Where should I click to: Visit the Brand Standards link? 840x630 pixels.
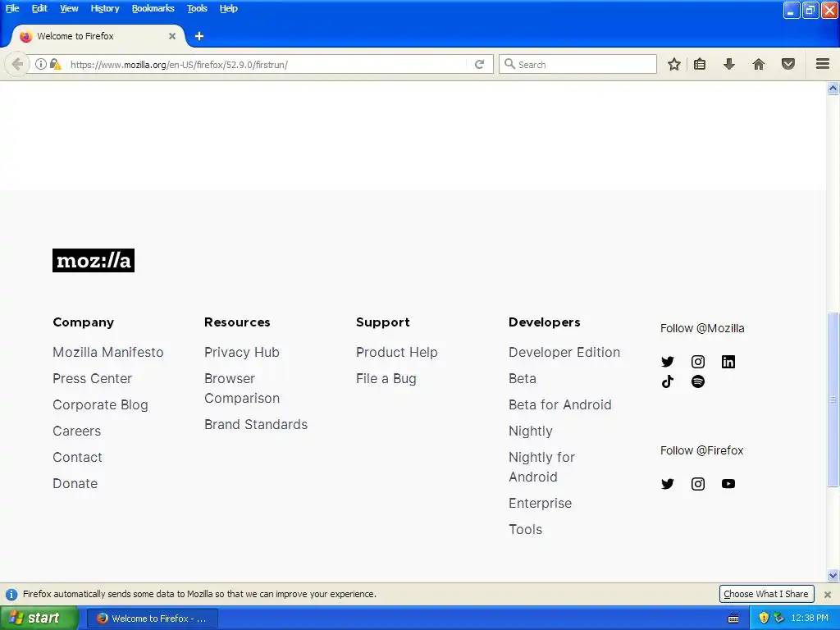point(256,424)
